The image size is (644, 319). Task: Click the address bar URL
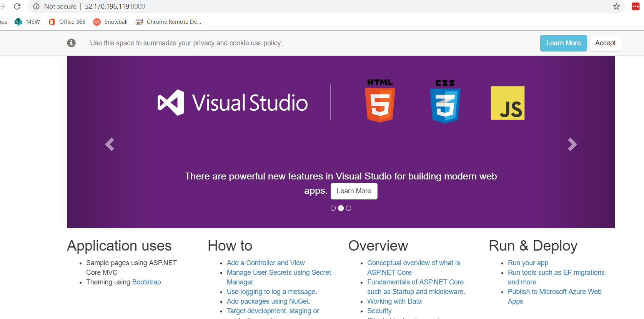pos(115,7)
